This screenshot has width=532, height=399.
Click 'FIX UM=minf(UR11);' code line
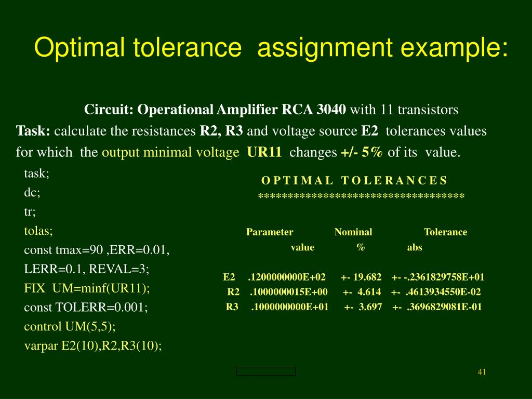click(87, 288)
